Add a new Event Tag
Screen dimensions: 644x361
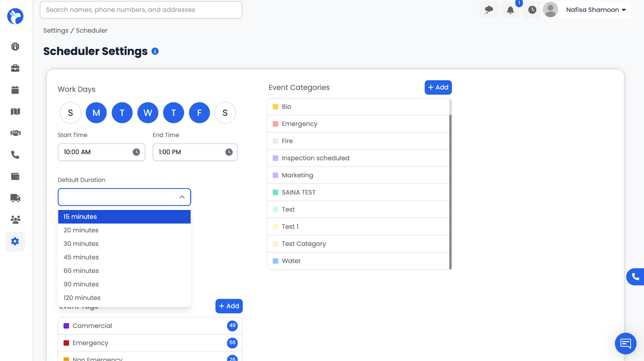coord(229,306)
